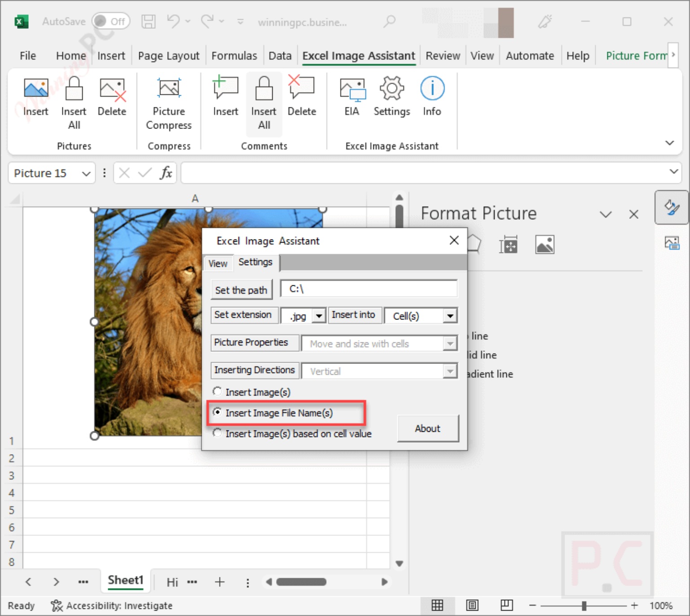This screenshot has height=616, width=690.
Task: Click the horizontal sheet scrollbar thumb
Action: (301, 582)
